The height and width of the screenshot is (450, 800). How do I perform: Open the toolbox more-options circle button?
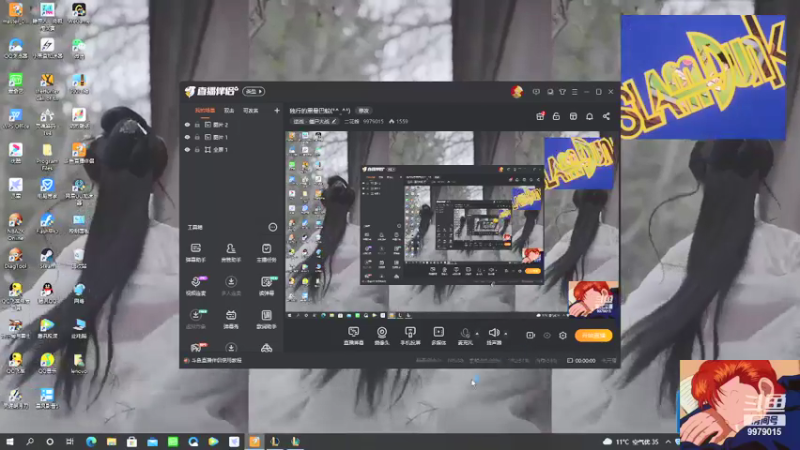tap(273, 227)
